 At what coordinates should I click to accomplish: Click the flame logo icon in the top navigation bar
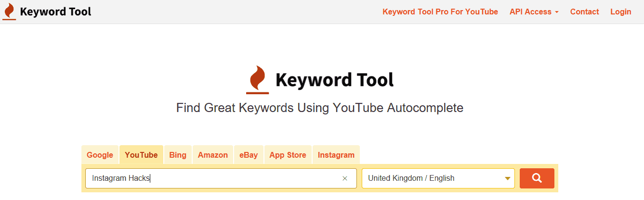[9, 12]
